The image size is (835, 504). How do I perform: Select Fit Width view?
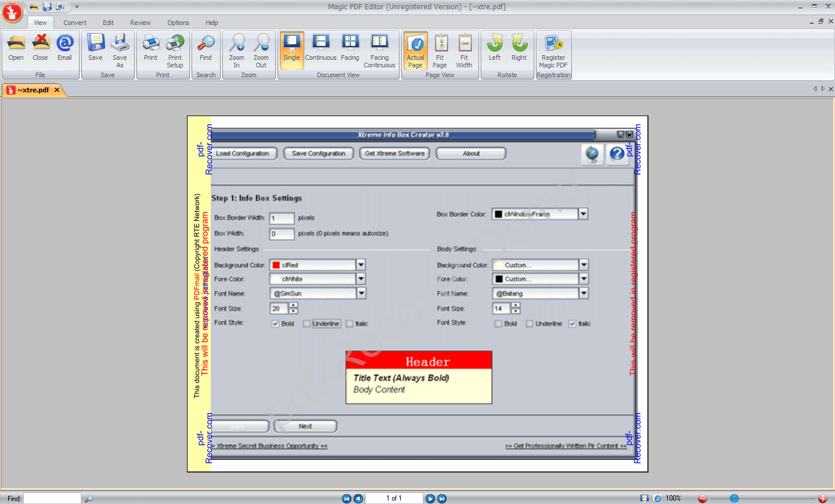coord(464,51)
